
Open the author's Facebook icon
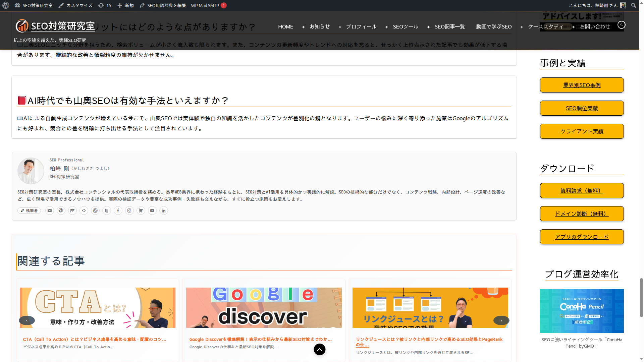click(118, 210)
